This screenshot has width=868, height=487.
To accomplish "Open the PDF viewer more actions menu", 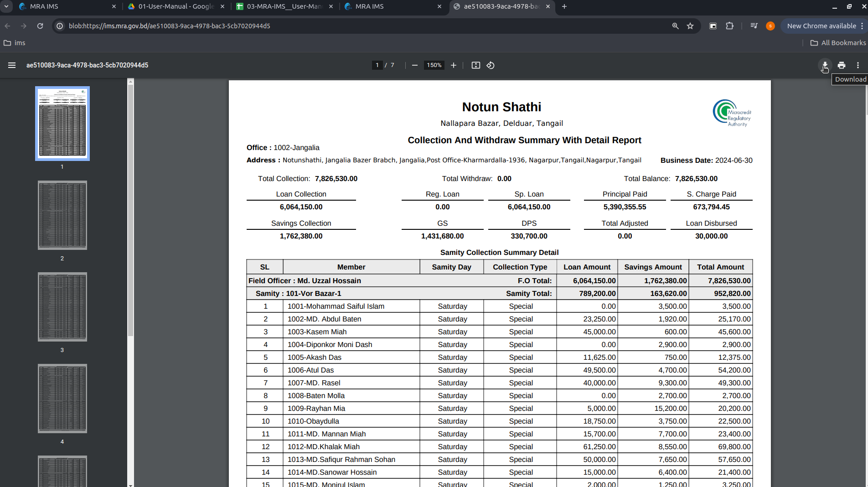I will 858,65.
